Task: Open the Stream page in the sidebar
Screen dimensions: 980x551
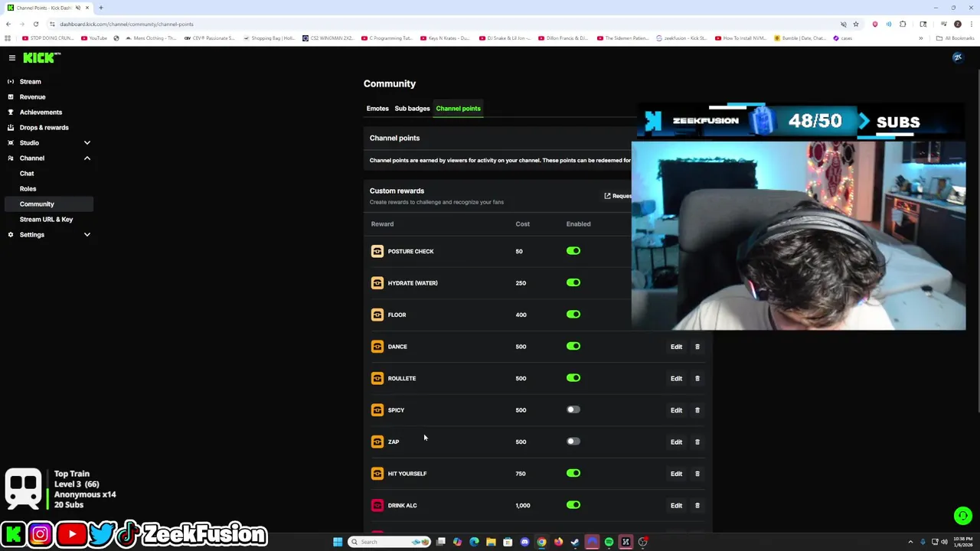Action: pyautogui.click(x=30, y=81)
